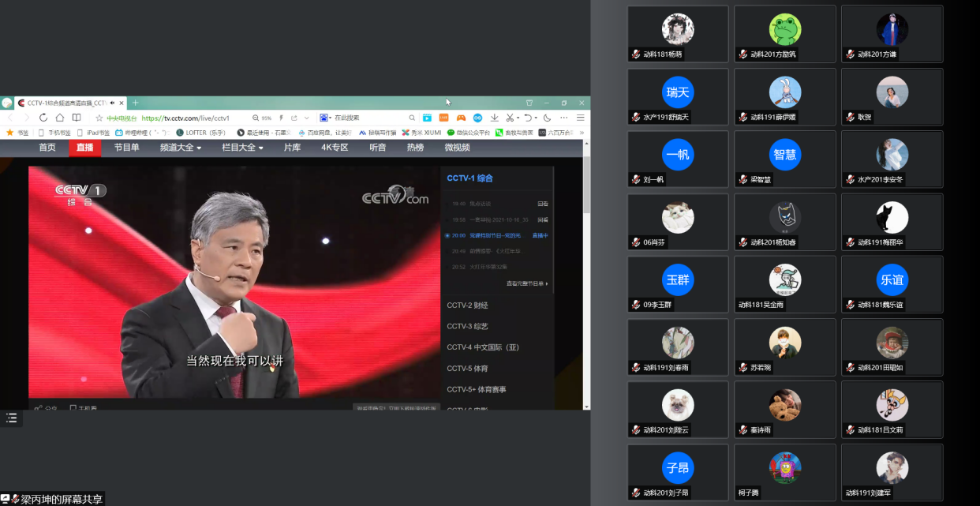Open the 节目单 navigation tab
The height and width of the screenshot is (506, 980).
coord(126,148)
